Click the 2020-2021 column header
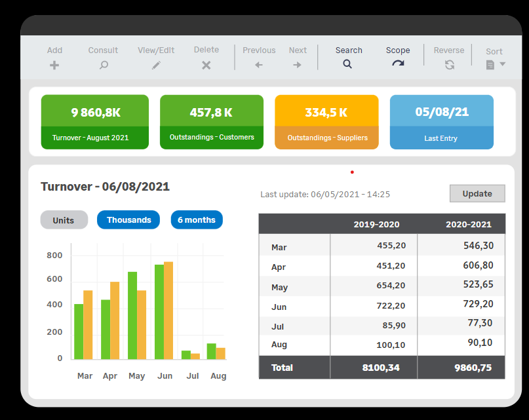The image size is (529, 420). [468, 224]
